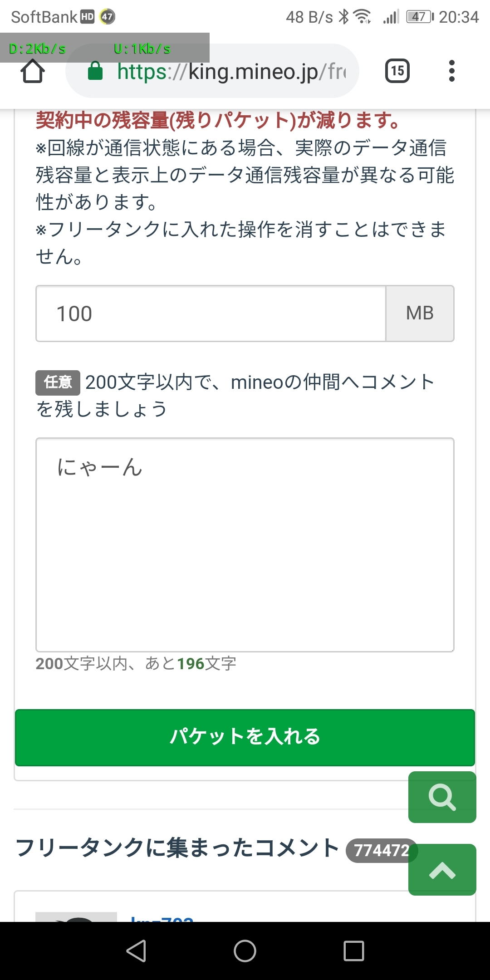The width and height of the screenshot is (490, 980).
Task: Tap the green padlock security icon
Action: 95,71
